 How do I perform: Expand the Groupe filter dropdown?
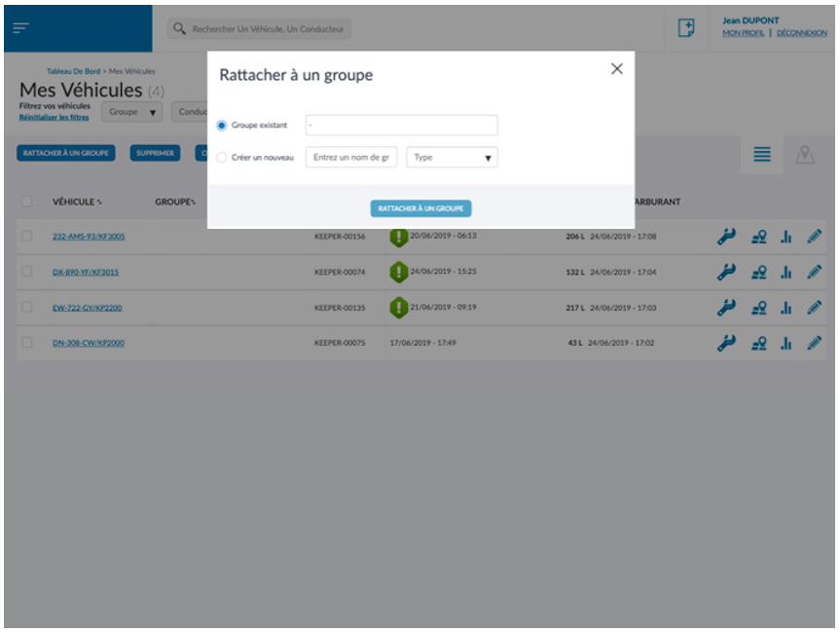(131, 112)
